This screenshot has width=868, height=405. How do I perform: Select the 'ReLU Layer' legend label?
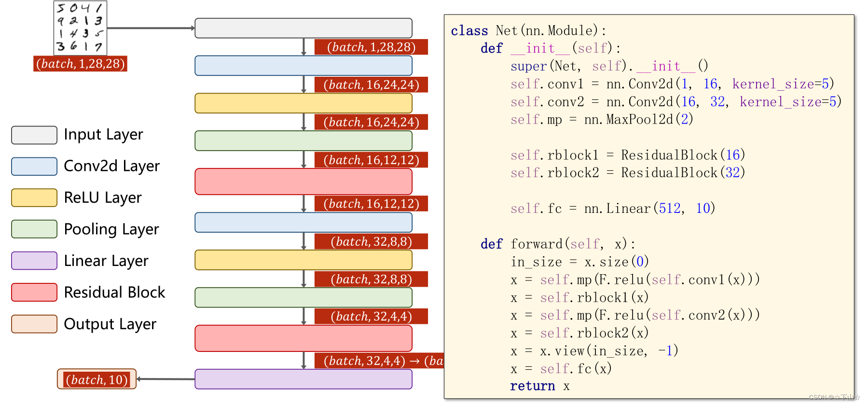tap(103, 198)
